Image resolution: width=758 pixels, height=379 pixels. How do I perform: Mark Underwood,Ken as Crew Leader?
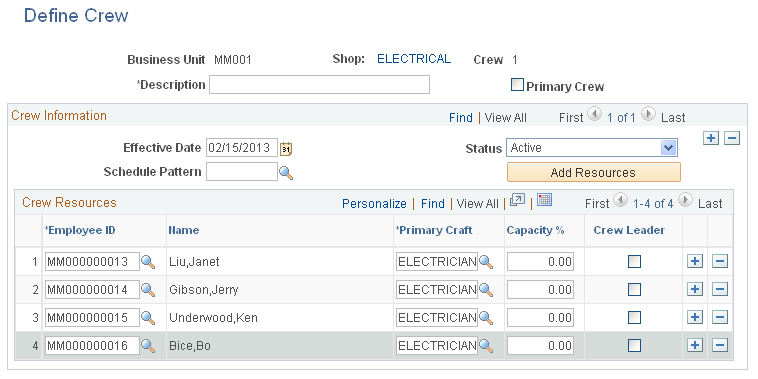tap(634, 318)
